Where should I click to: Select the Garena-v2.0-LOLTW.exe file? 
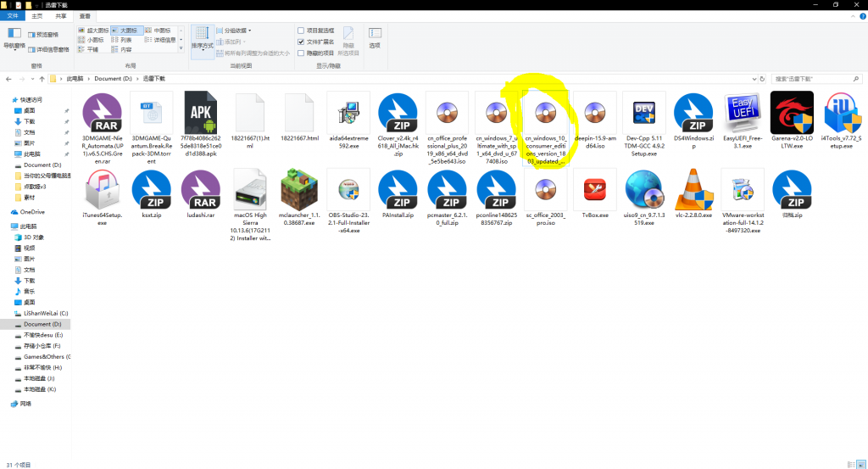coord(792,120)
